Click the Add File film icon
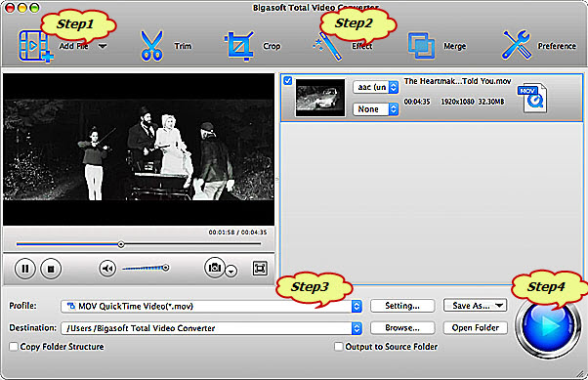 tap(35, 47)
